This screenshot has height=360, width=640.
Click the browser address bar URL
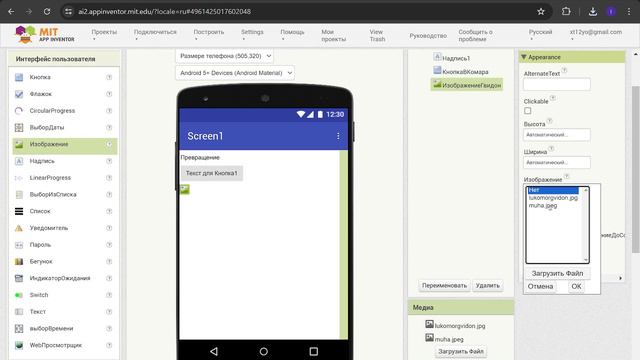pos(164,11)
